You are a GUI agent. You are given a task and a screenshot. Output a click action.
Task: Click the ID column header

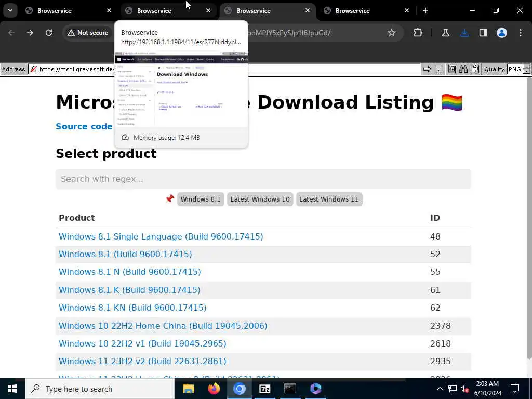pos(435,218)
